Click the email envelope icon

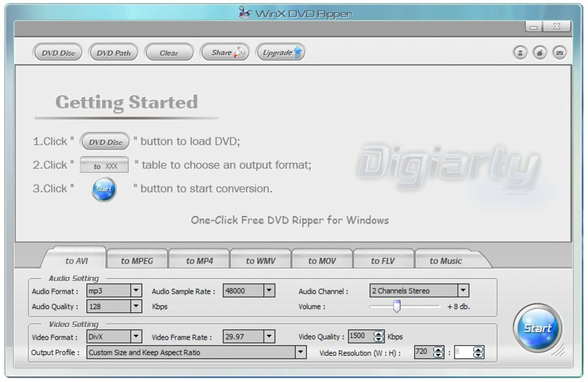[x=559, y=53]
